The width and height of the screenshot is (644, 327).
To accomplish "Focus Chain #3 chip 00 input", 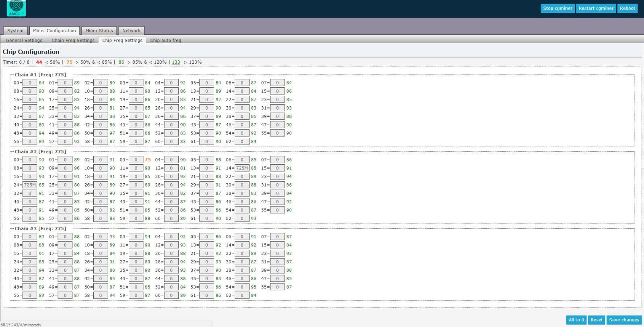I will [30, 236].
